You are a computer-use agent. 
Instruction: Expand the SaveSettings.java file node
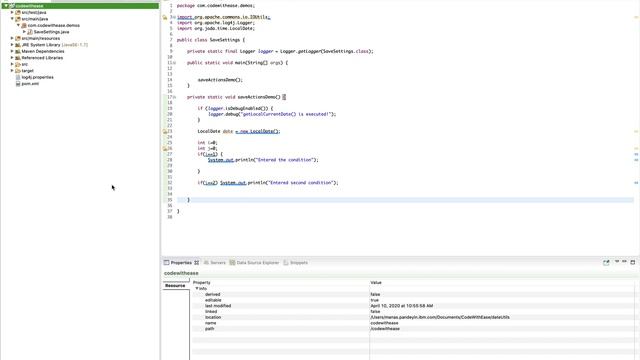tap(24, 32)
